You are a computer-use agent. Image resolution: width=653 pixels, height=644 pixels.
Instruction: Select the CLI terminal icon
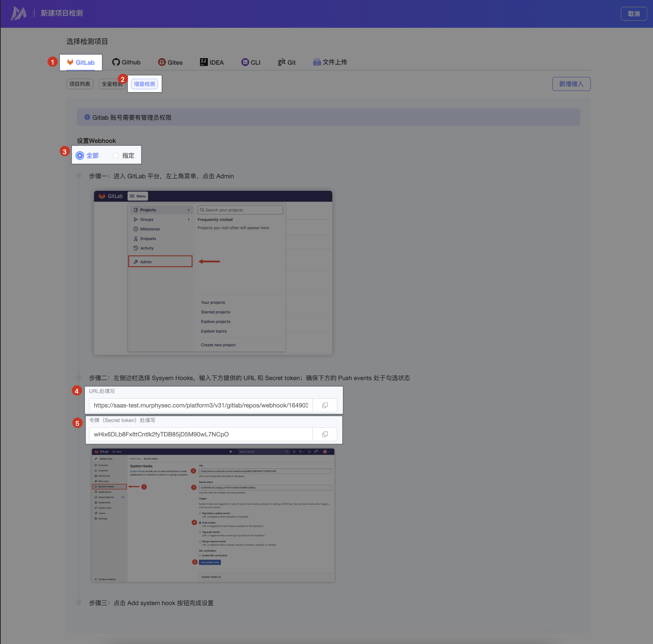point(245,62)
